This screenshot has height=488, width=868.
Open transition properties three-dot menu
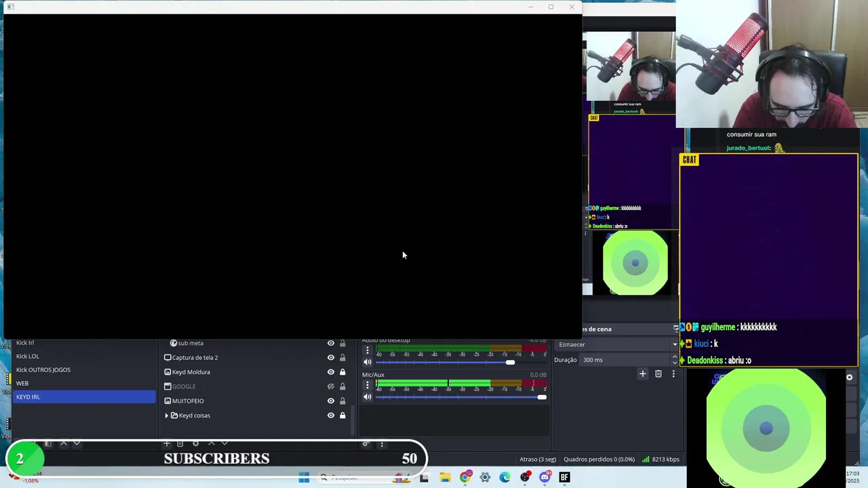(x=673, y=373)
